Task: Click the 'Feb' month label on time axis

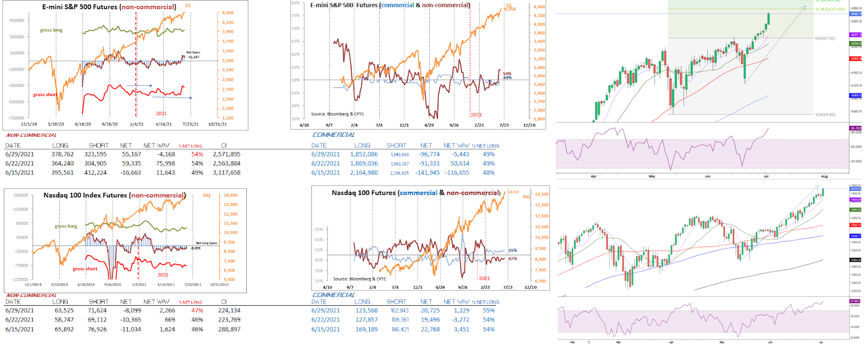Action: click(572, 342)
